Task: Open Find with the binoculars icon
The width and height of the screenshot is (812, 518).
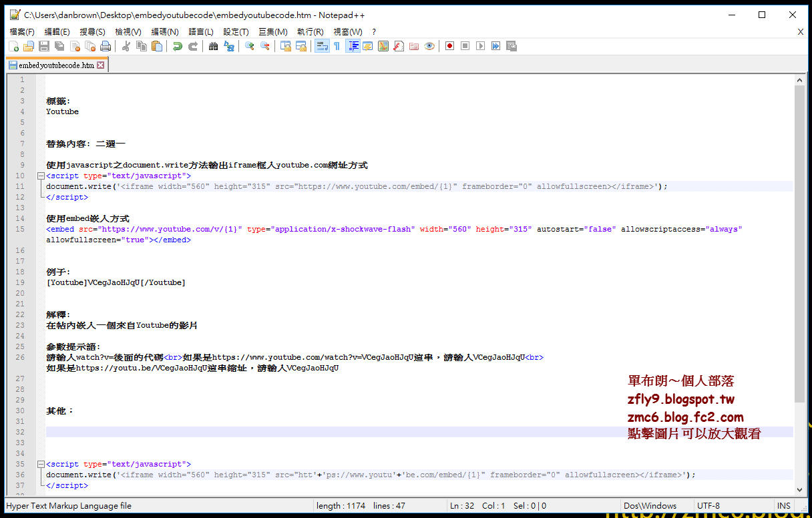Action: tap(213, 46)
